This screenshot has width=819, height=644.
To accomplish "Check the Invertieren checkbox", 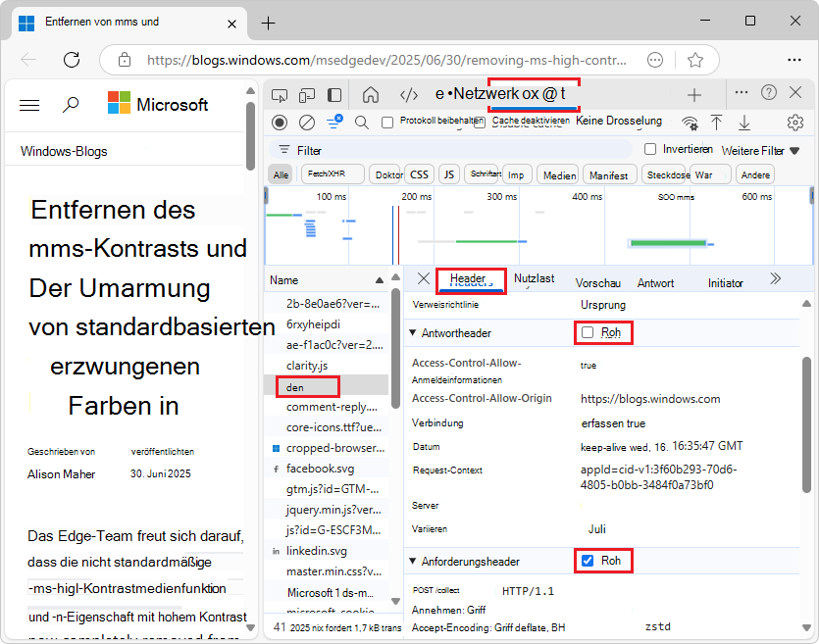I will pyautogui.click(x=649, y=149).
